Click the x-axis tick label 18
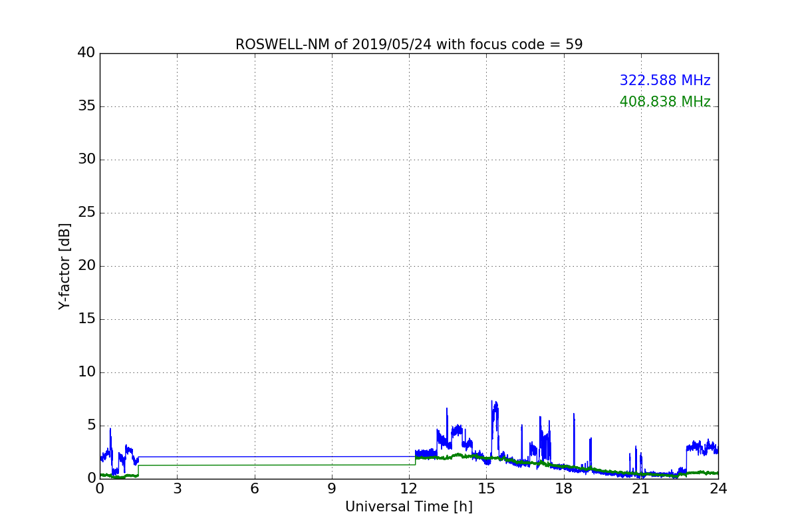 [x=564, y=489]
